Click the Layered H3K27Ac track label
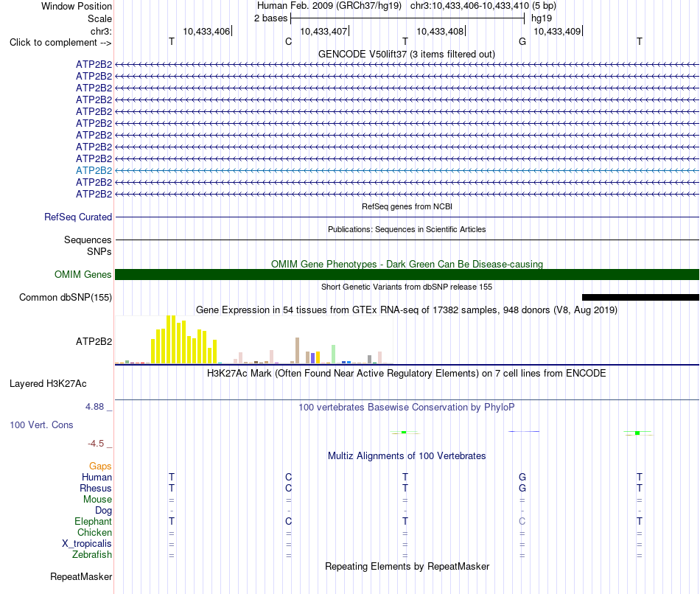This screenshot has width=700, height=594. [x=48, y=384]
